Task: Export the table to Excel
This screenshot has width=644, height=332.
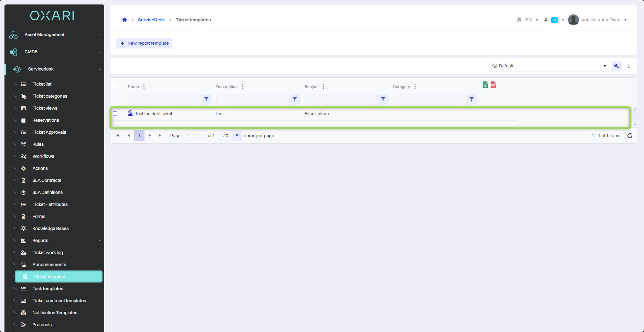Action: [x=485, y=85]
